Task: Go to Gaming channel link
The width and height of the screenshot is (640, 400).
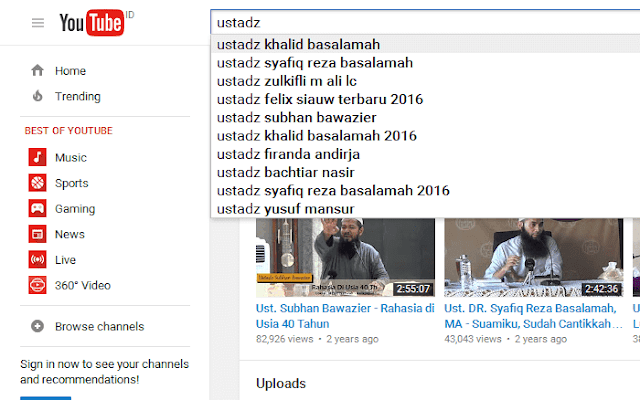Action: tap(75, 209)
